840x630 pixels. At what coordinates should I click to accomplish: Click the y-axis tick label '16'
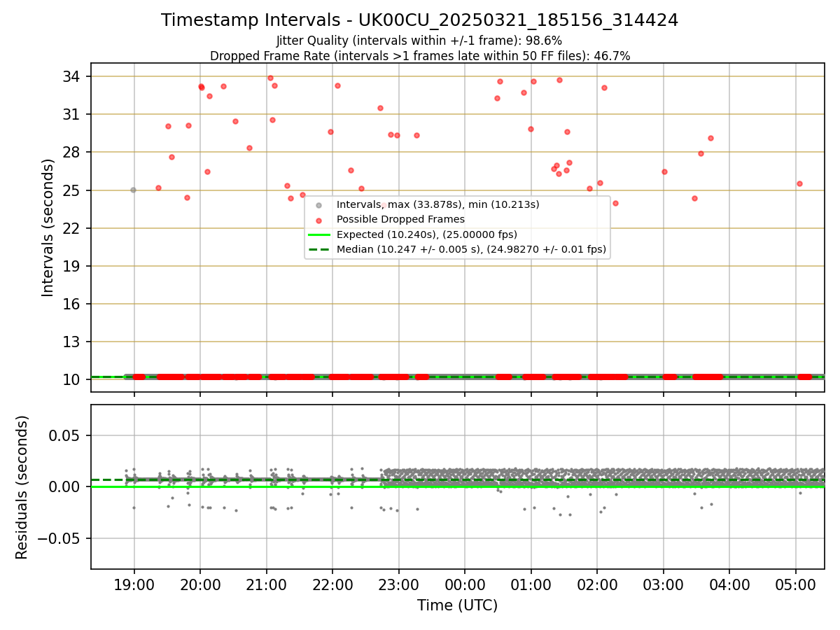tap(71, 304)
